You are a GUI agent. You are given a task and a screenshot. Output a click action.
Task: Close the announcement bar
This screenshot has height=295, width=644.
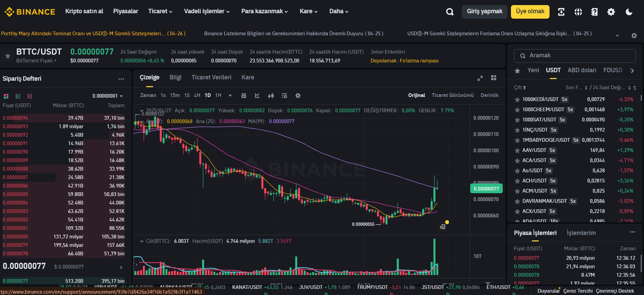(634, 35)
